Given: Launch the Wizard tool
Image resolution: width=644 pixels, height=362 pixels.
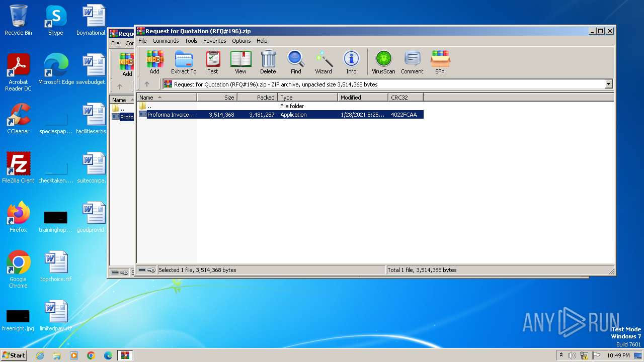Looking at the screenshot, I should 324,62.
